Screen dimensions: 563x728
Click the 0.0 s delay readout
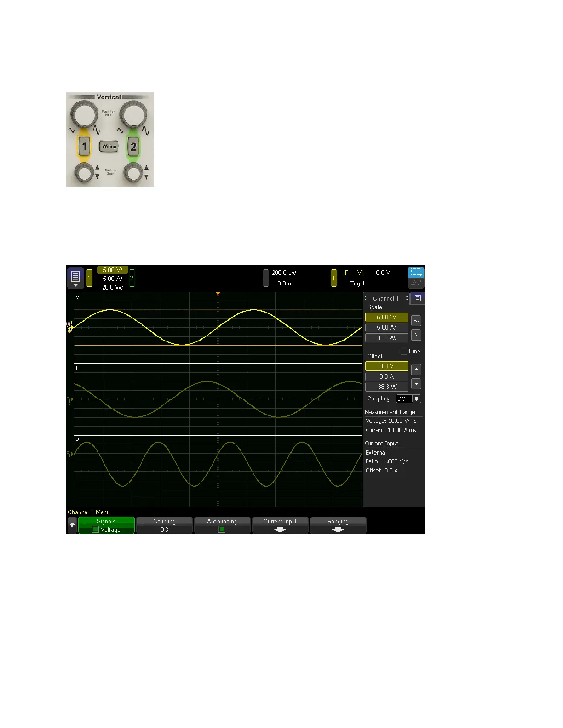(284, 283)
